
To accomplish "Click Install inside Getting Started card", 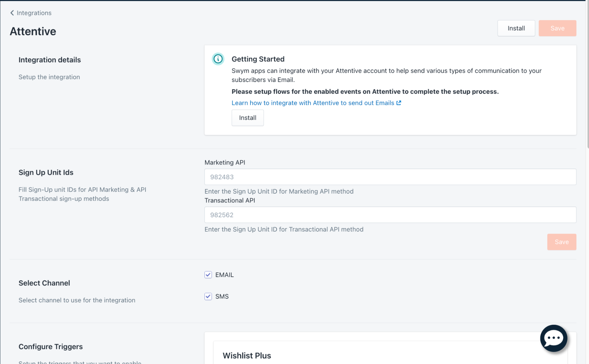I will [248, 118].
